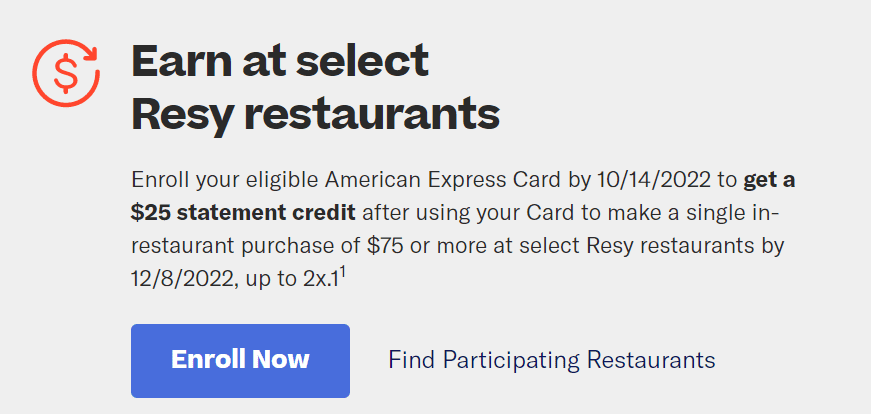The width and height of the screenshot is (871, 414).
Task: Click the dollar sign inside the circular icon
Action: click(66, 74)
